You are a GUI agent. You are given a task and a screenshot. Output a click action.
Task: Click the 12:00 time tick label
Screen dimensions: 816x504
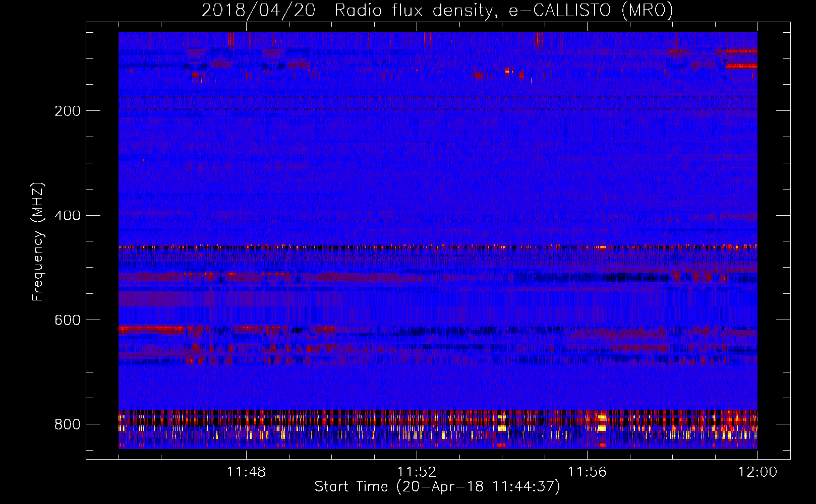coord(757,472)
